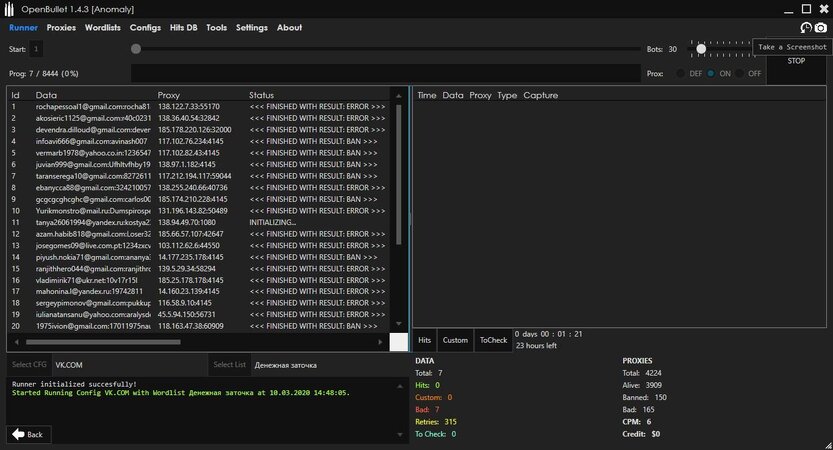
Task: Click the Денежная заточка wordlist name
Action: (285, 365)
